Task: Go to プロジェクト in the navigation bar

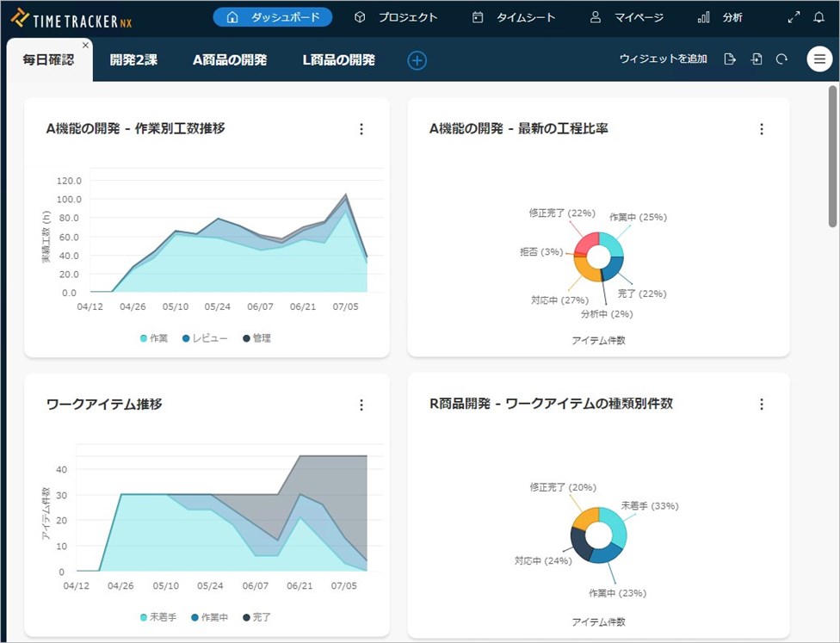Action: pyautogui.click(x=397, y=17)
